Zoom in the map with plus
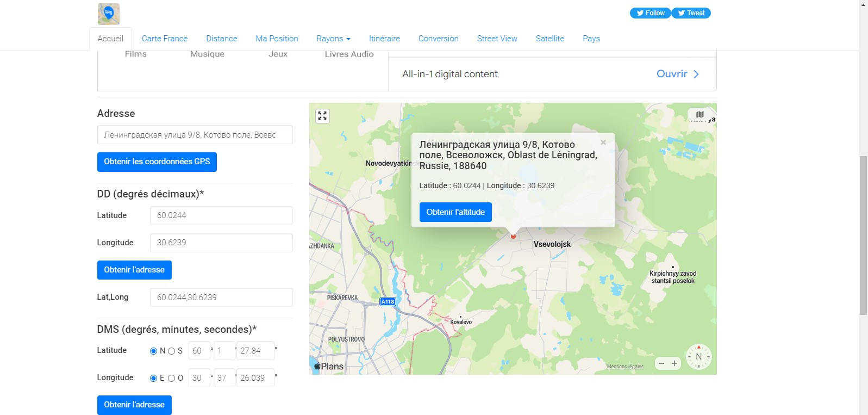 click(675, 363)
